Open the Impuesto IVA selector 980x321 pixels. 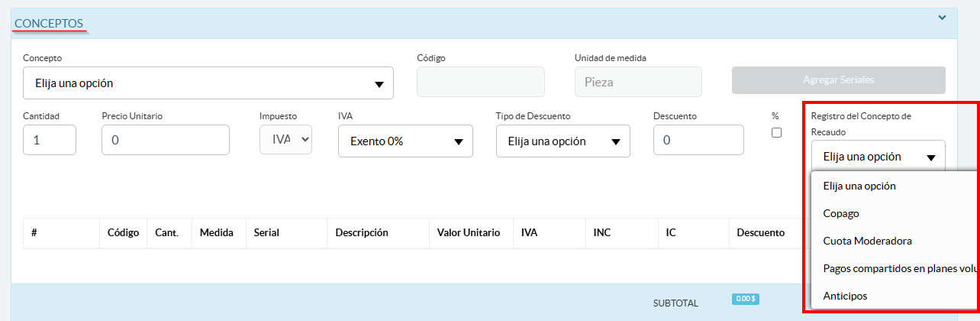tap(286, 139)
